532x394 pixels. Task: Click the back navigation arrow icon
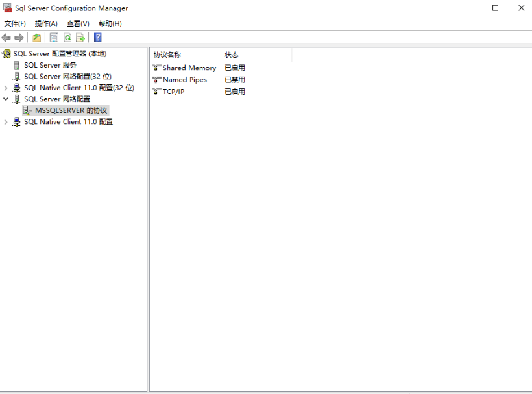(x=6, y=37)
